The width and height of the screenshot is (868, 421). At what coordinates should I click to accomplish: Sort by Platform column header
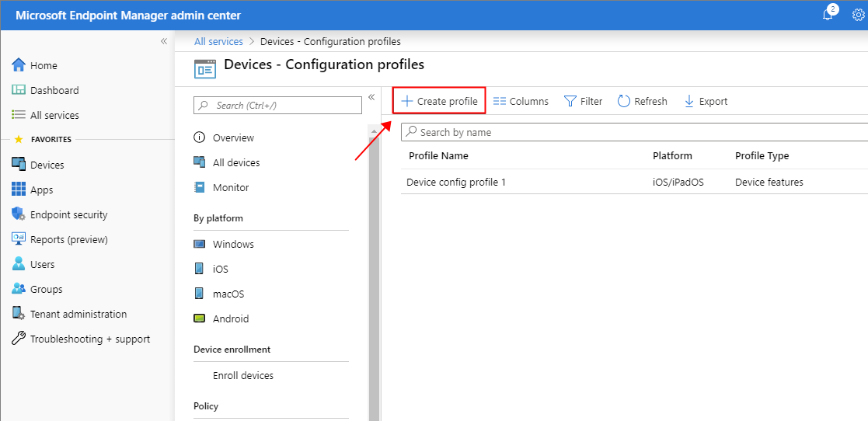click(x=672, y=156)
